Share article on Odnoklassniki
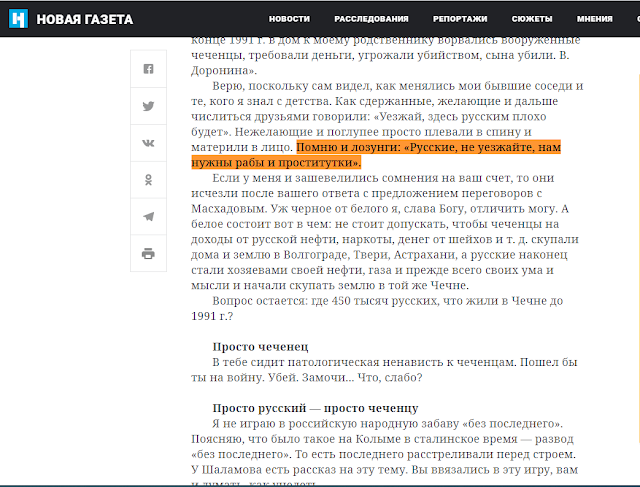 (149, 180)
